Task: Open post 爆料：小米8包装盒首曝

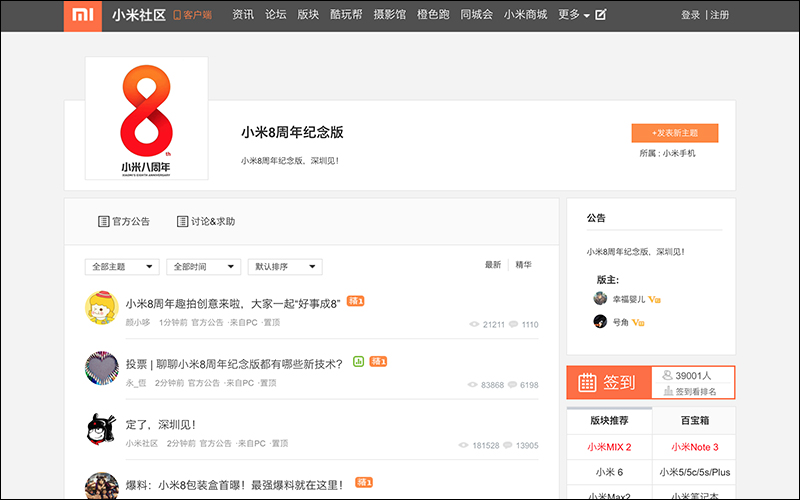Action: (x=235, y=485)
